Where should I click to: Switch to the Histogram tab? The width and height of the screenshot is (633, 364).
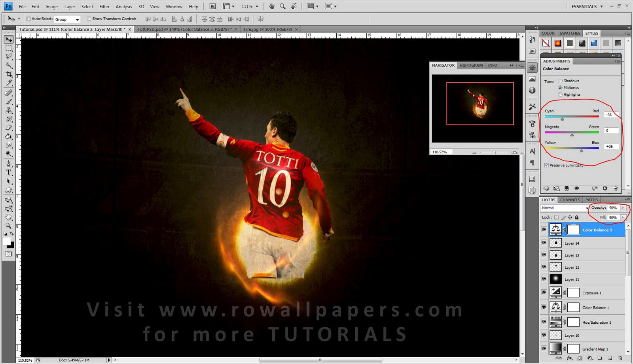471,65
